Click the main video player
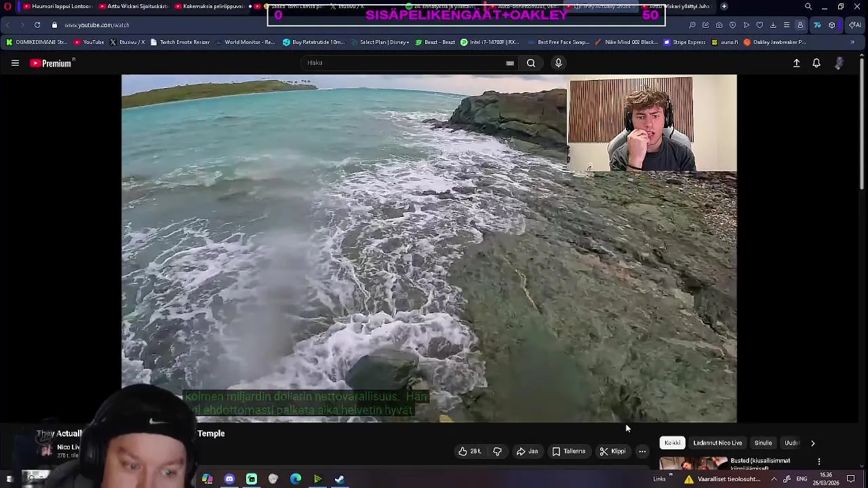 click(x=429, y=248)
